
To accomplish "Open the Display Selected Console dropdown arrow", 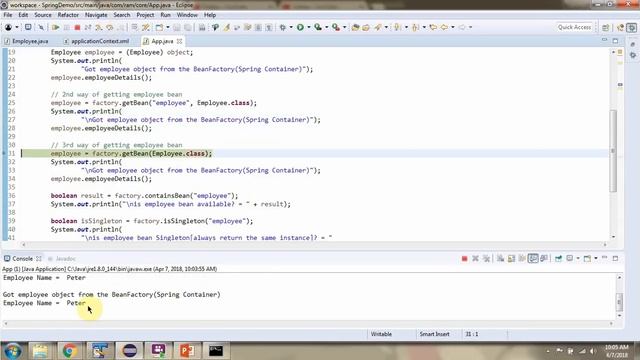I will pyautogui.click(x=578, y=258).
